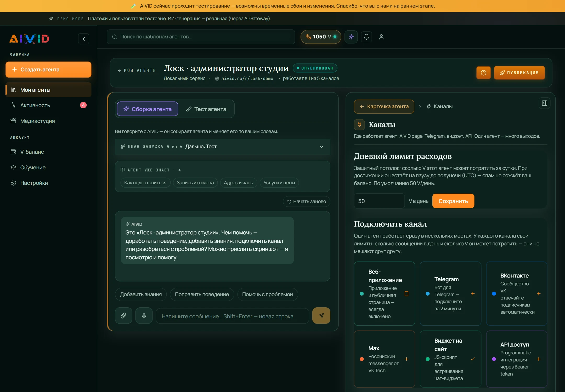Screen dimensions: 565x392
Task: Toggle the light theme sun icon
Action: [x=351, y=37]
